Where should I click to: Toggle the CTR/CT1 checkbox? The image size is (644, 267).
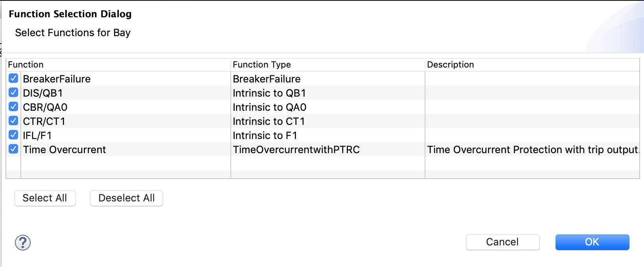point(13,121)
